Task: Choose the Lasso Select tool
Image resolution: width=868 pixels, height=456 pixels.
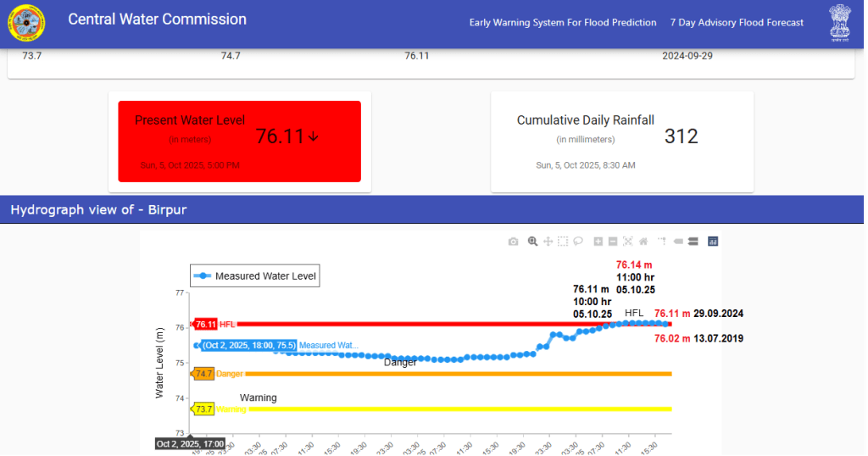Action: pos(578,242)
